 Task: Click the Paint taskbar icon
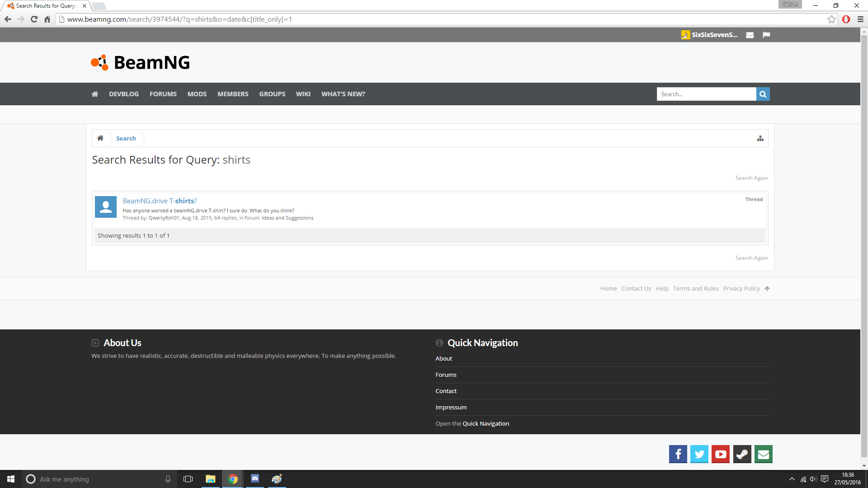click(x=277, y=479)
